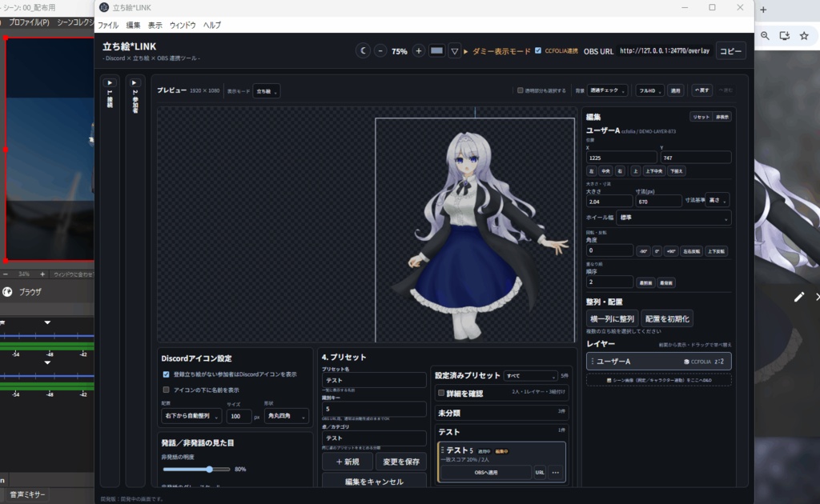Click the 戻す undo button

[701, 90]
